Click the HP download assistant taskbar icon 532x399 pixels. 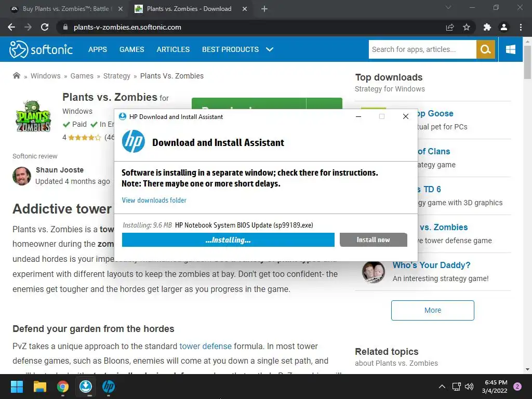pos(86,387)
